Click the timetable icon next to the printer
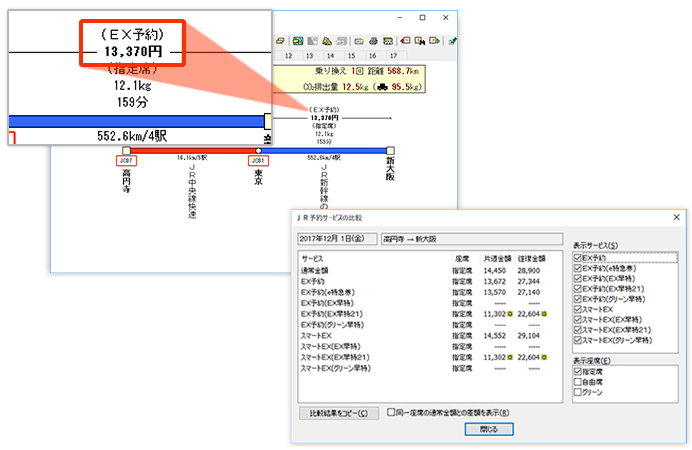 (388, 41)
